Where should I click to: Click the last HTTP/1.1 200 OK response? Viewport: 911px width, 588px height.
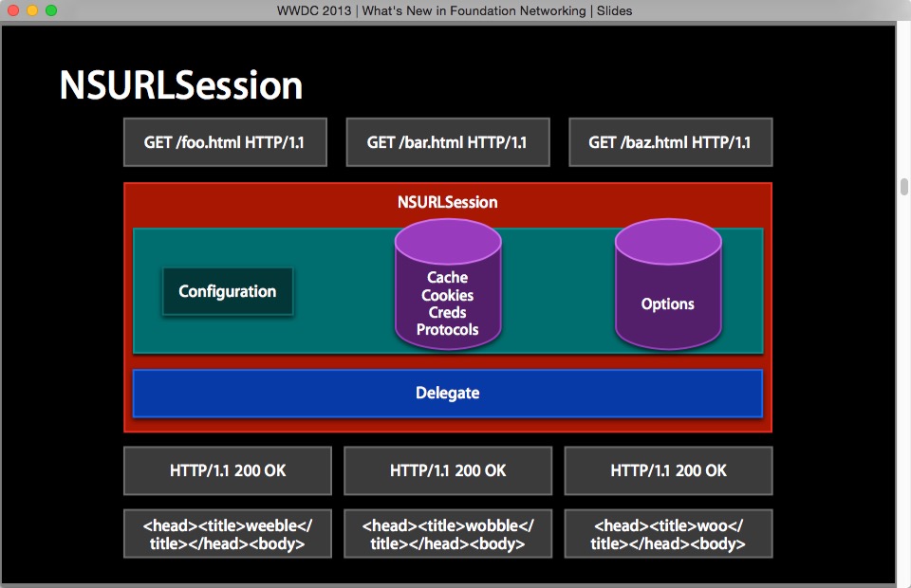(x=668, y=470)
